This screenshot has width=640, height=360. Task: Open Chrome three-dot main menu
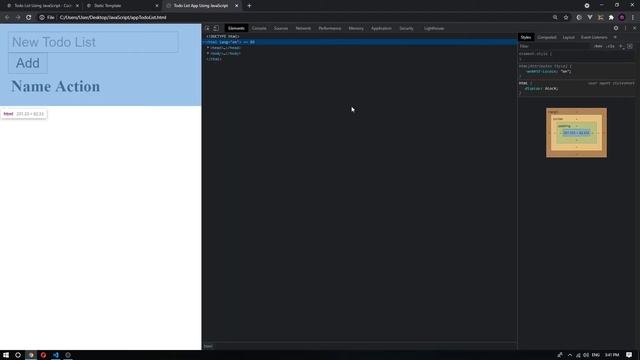coord(633,18)
